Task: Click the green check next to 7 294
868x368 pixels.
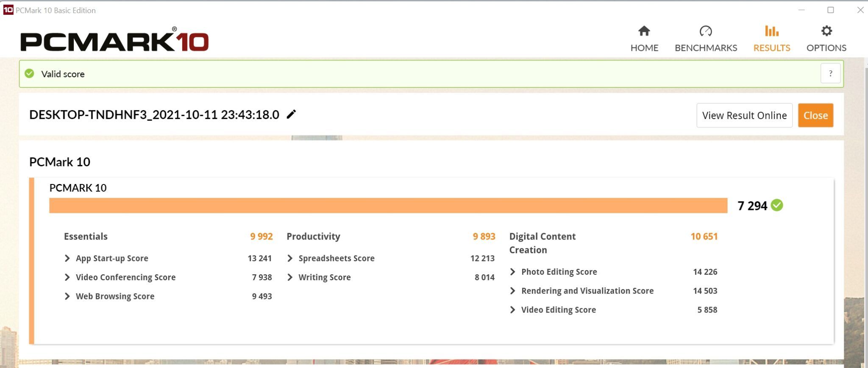Action: pyautogui.click(x=777, y=205)
